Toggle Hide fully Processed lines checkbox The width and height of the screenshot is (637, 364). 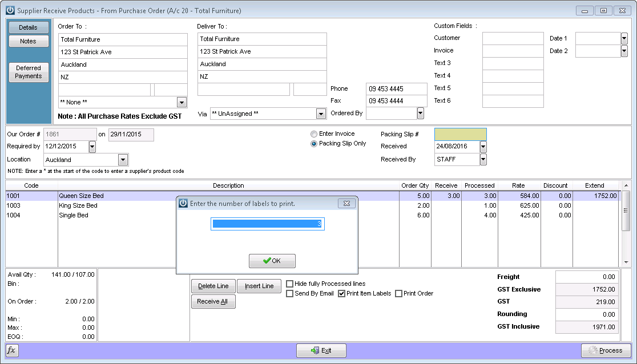click(289, 284)
